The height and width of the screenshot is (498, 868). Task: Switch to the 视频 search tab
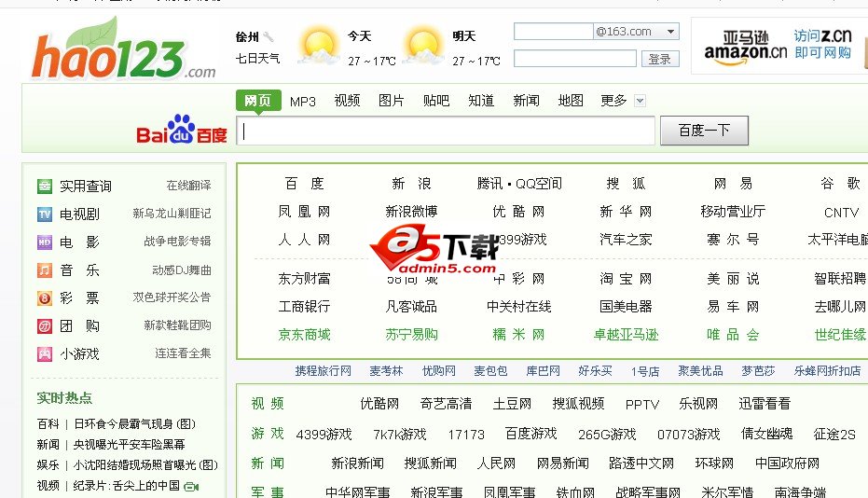click(x=347, y=101)
